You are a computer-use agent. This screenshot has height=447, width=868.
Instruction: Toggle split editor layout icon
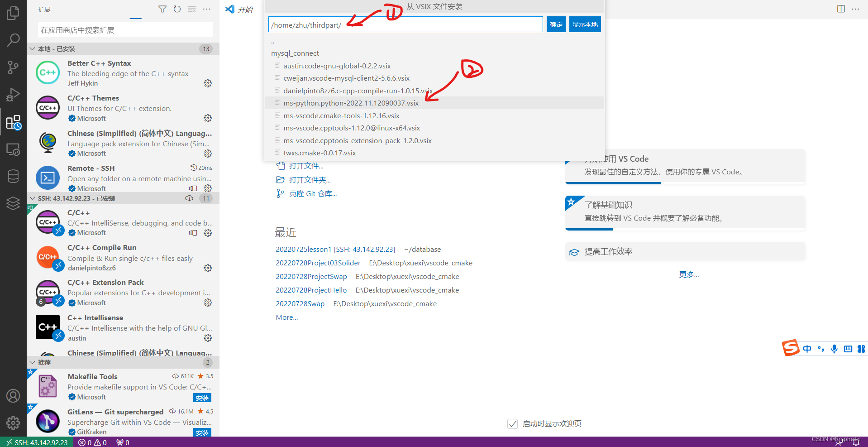pos(841,9)
